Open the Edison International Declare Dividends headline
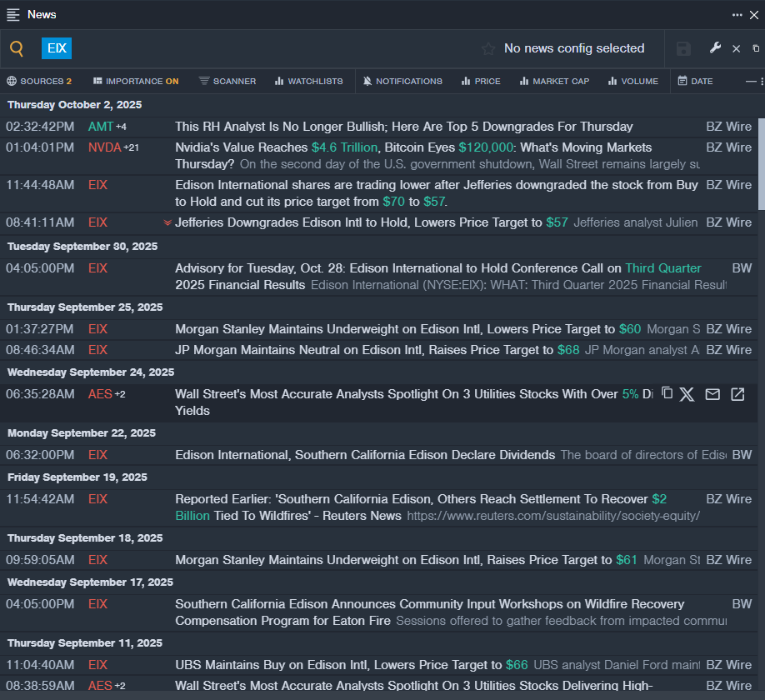Viewport: 765px width, 700px height. point(365,455)
